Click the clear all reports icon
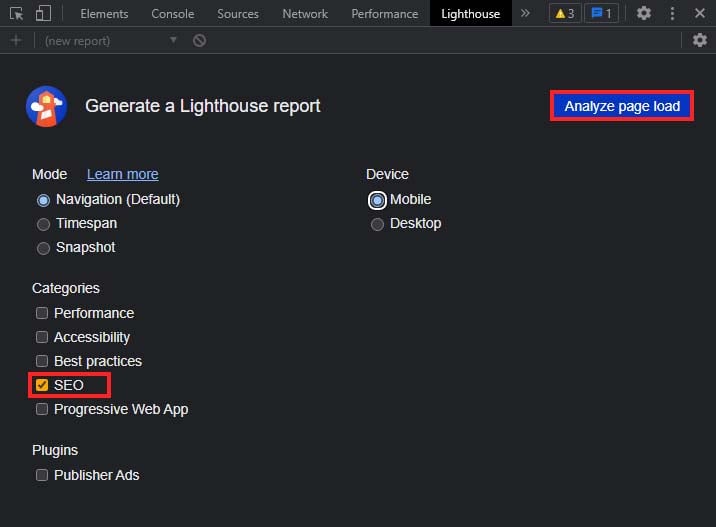 tap(199, 41)
